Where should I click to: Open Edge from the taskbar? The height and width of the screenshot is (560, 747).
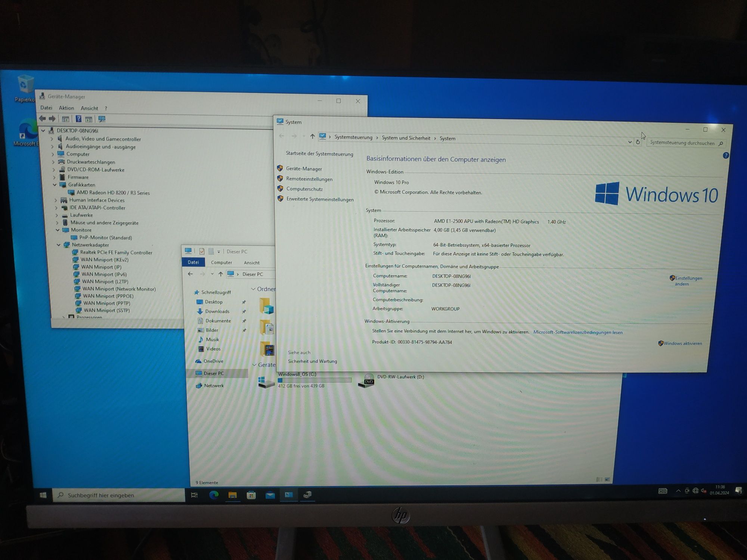214,495
